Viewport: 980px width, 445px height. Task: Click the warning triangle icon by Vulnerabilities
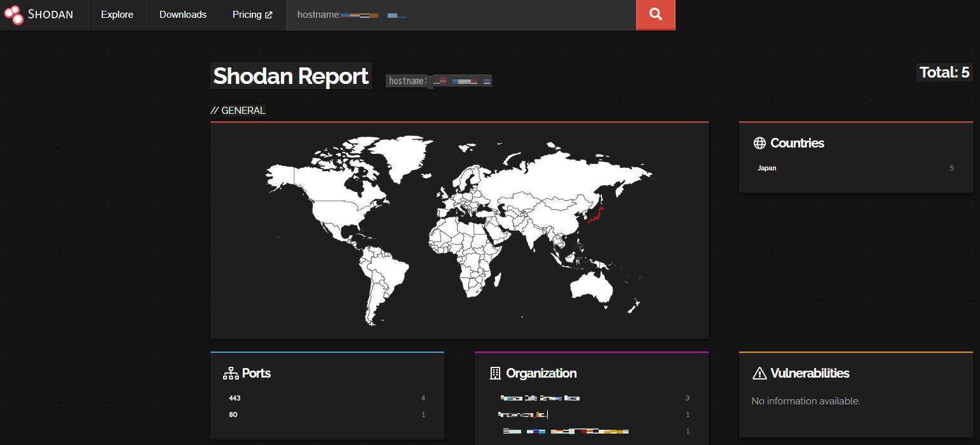coord(759,373)
